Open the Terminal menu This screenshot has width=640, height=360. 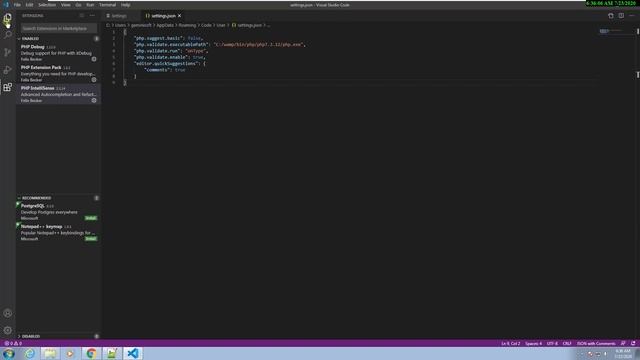[107, 5]
